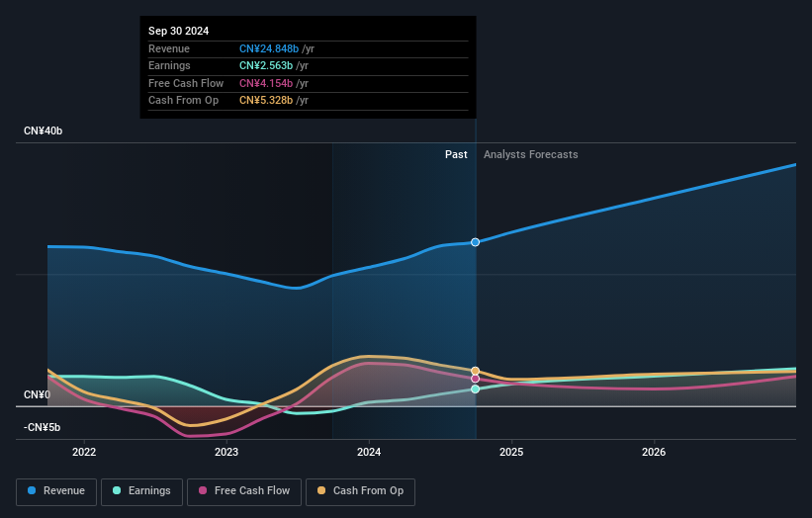The width and height of the screenshot is (812, 518).
Task: Click the Past section label
Action: pos(456,155)
